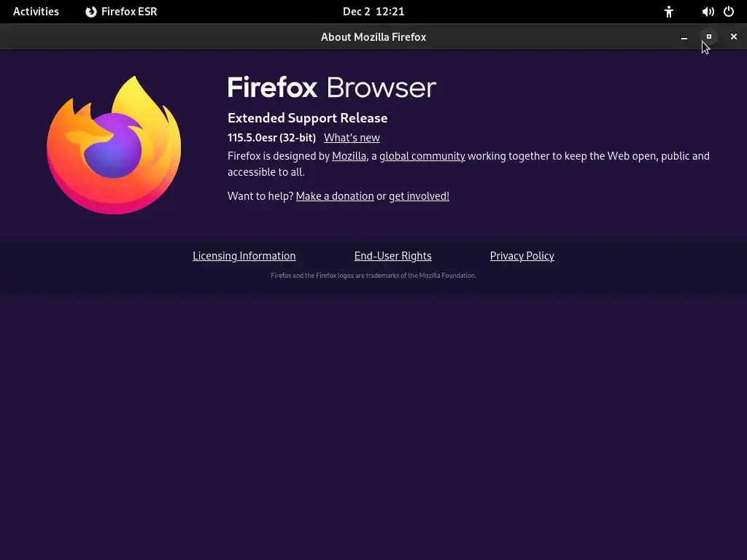View End-User Rights
The width and height of the screenshot is (747, 560).
392,256
